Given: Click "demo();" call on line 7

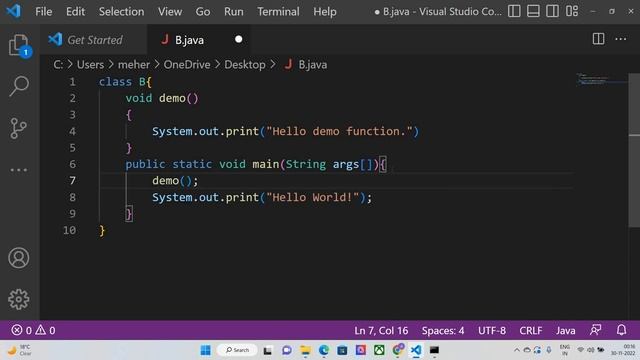Looking at the screenshot, I should 175,181.
